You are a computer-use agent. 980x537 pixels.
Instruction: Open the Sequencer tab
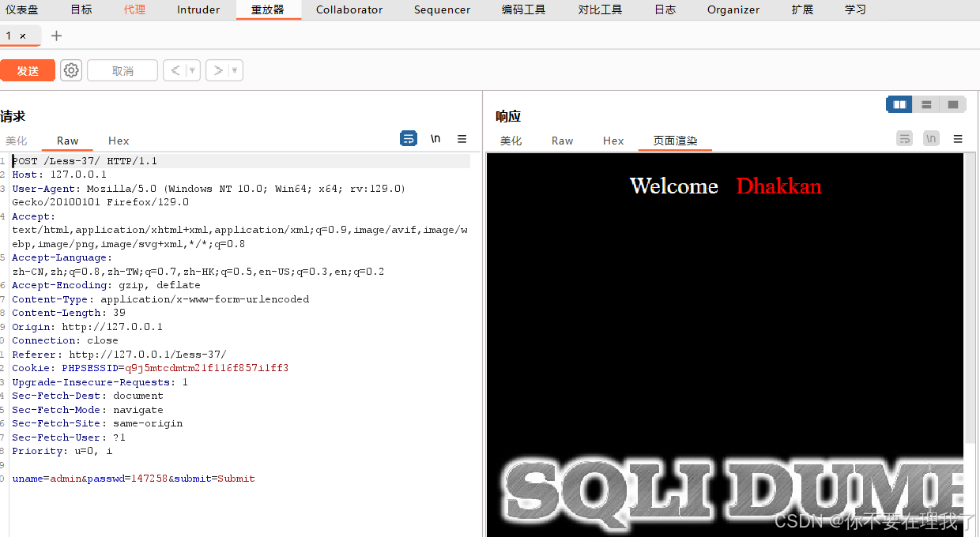tap(443, 9)
